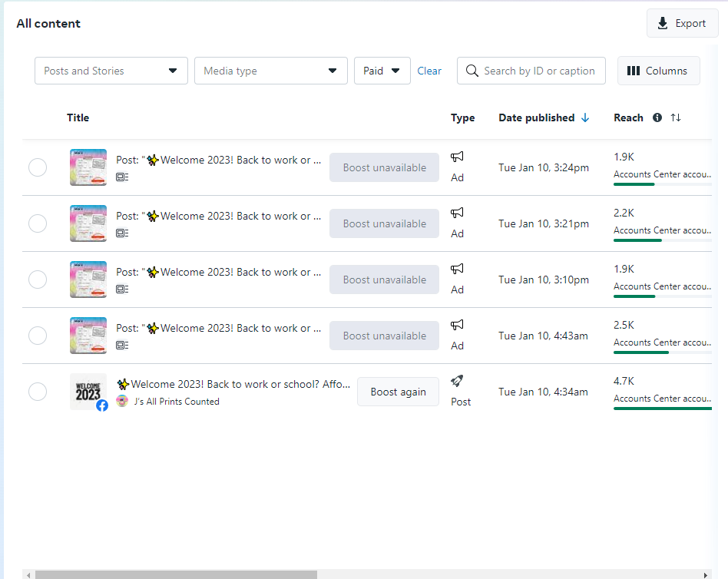The height and width of the screenshot is (579, 728).
Task: Click the Export button
Action: click(x=682, y=23)
